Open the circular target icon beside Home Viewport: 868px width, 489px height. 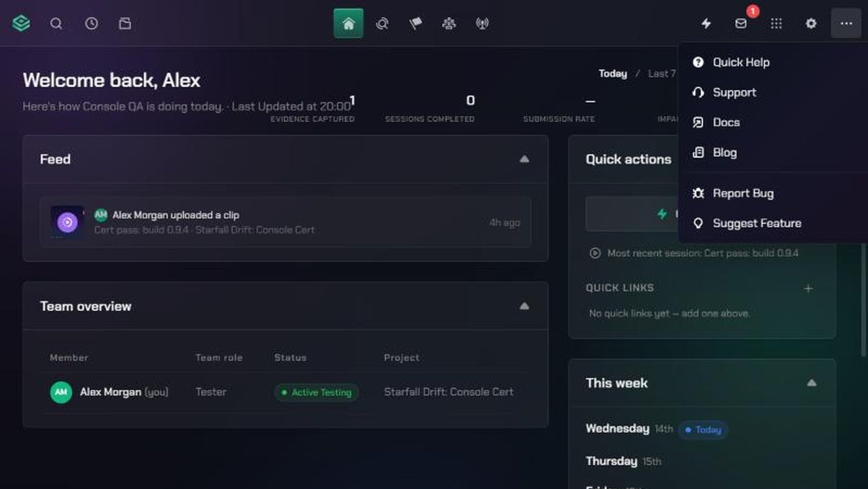pos(382,24)
